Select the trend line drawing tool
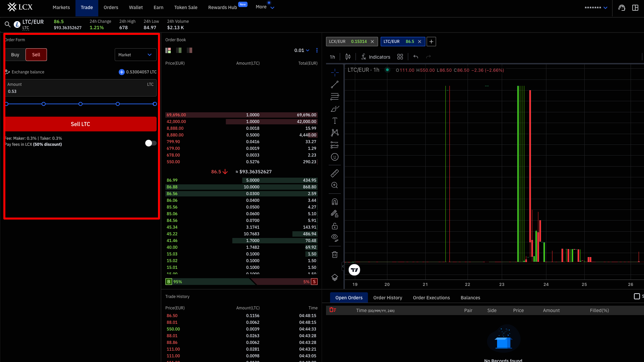This screenshot has height=362, width=644. pyautogui.click(x=335, y=84)
